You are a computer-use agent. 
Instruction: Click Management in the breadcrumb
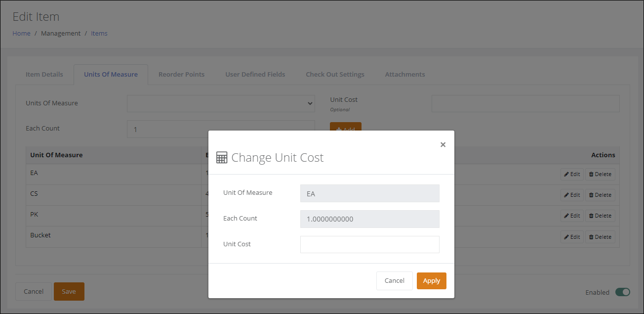tap(61, 33)
